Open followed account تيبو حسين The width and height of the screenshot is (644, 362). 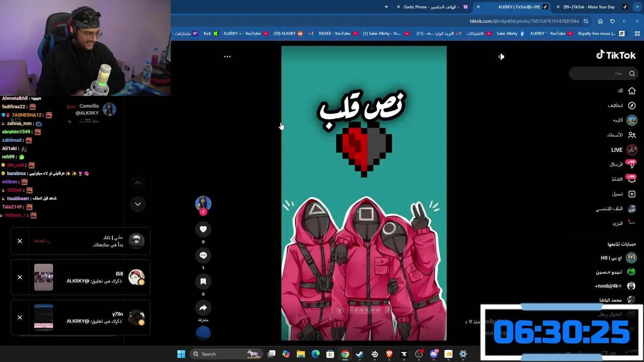[x=616, y=272]
